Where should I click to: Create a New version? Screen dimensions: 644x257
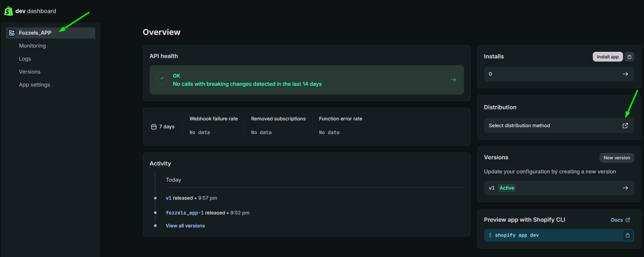617,158
